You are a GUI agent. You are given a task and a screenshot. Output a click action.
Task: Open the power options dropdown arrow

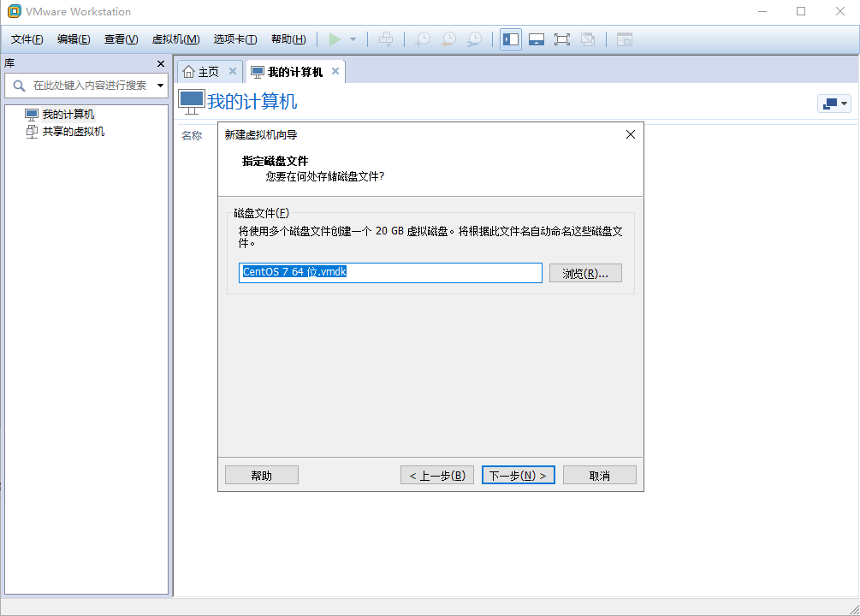[x=353, y=39]
